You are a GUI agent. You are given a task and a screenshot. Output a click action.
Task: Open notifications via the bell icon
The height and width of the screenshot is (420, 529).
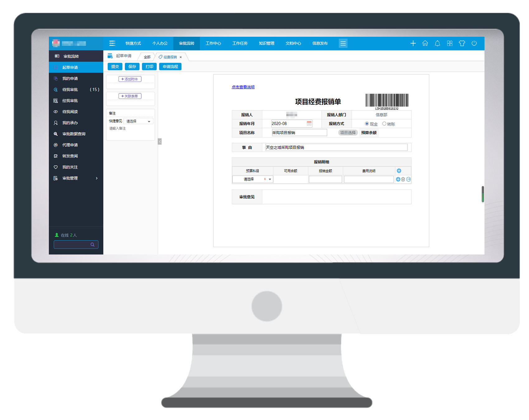coord(437,43)
